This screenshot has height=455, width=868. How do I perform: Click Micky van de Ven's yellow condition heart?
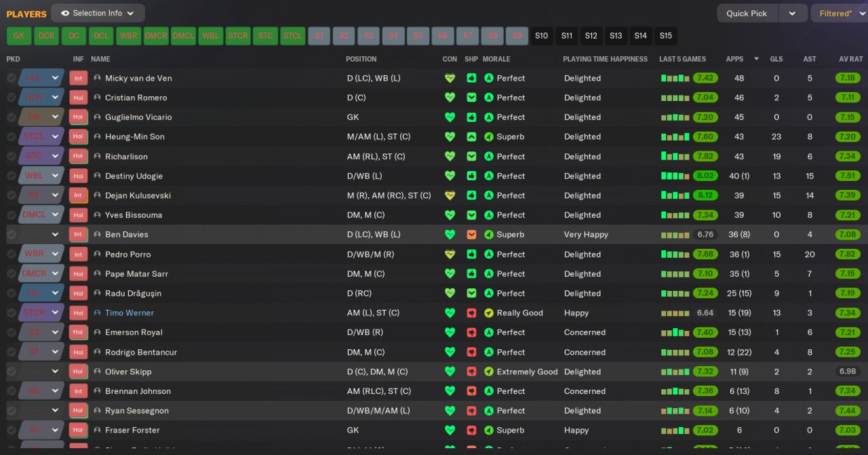click(x=449, y=78)
